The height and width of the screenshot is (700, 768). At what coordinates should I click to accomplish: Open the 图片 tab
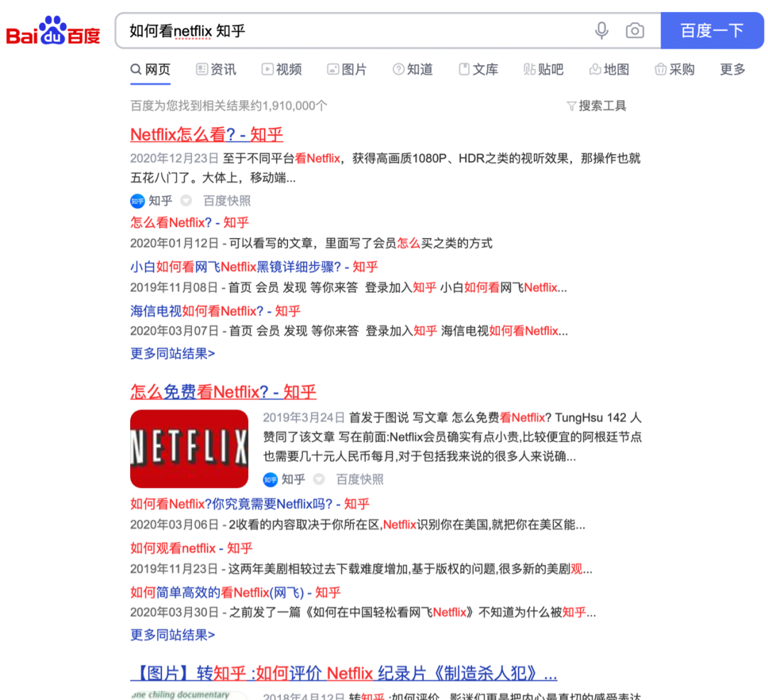tap(347, 70)
